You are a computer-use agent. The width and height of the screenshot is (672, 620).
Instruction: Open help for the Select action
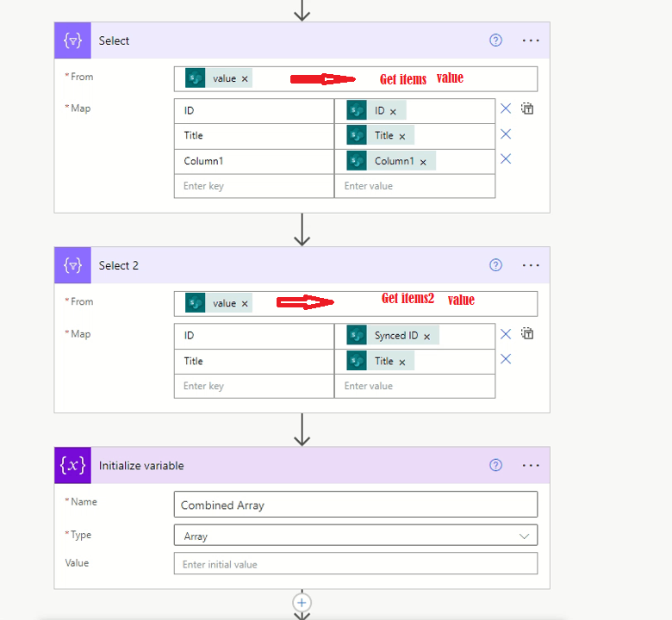pos(495,40)
